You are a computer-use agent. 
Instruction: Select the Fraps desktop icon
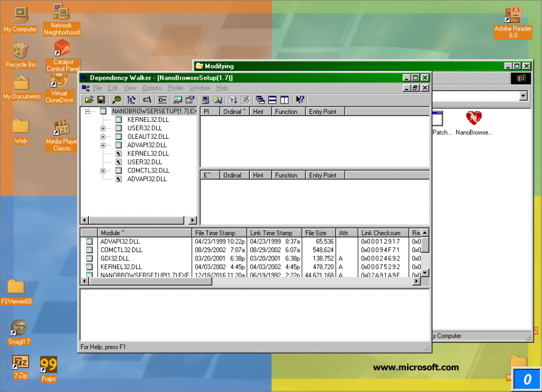(48, 368)
